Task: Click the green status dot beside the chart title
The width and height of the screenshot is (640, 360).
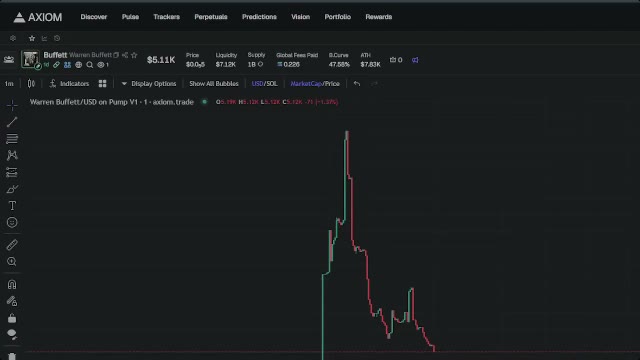Action: (204, 102)
